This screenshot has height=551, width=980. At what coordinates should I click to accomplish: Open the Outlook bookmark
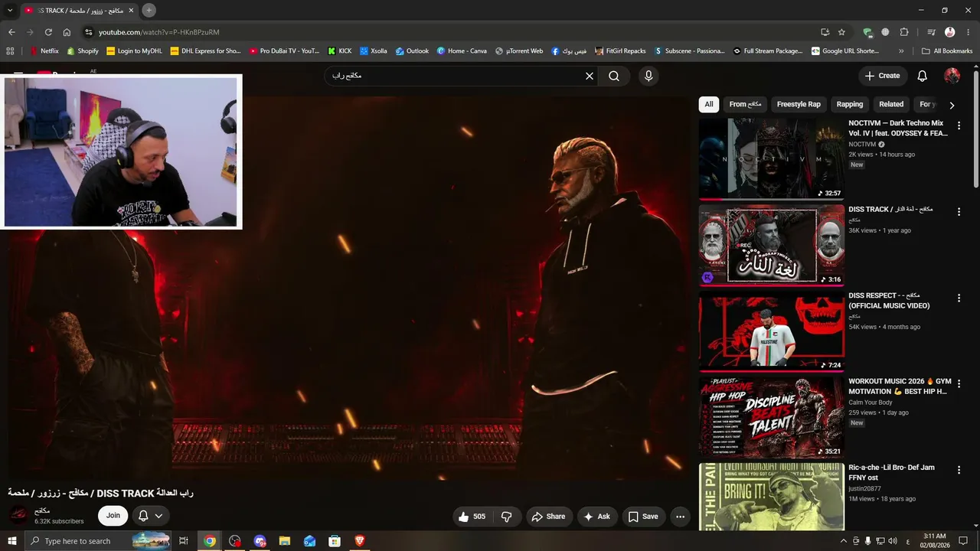click(412, 51)
